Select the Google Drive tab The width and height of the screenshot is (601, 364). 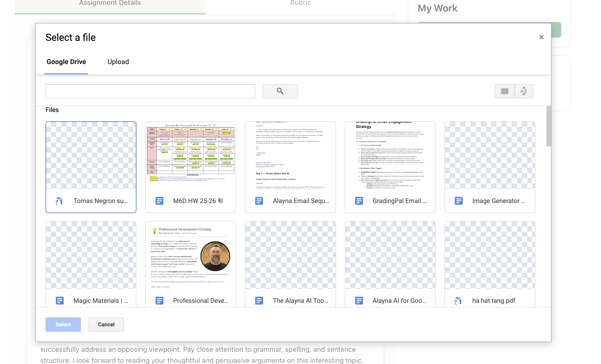click(x=66, y=62)
